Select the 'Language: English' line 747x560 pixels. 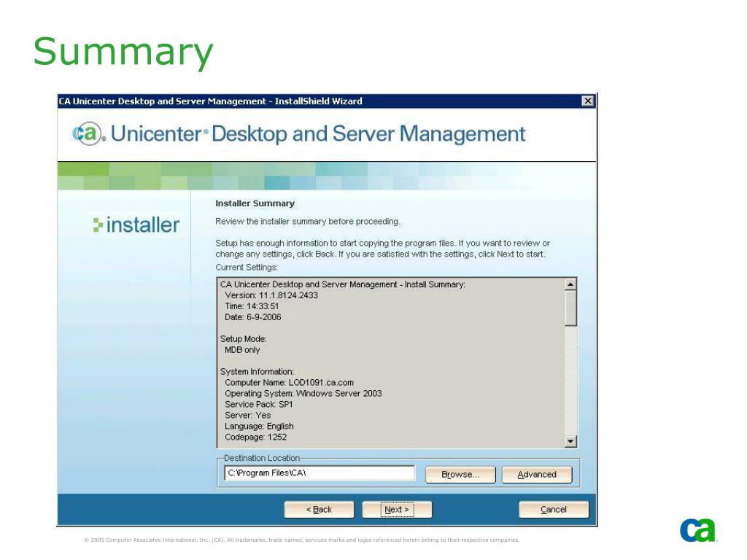[259, 426]
